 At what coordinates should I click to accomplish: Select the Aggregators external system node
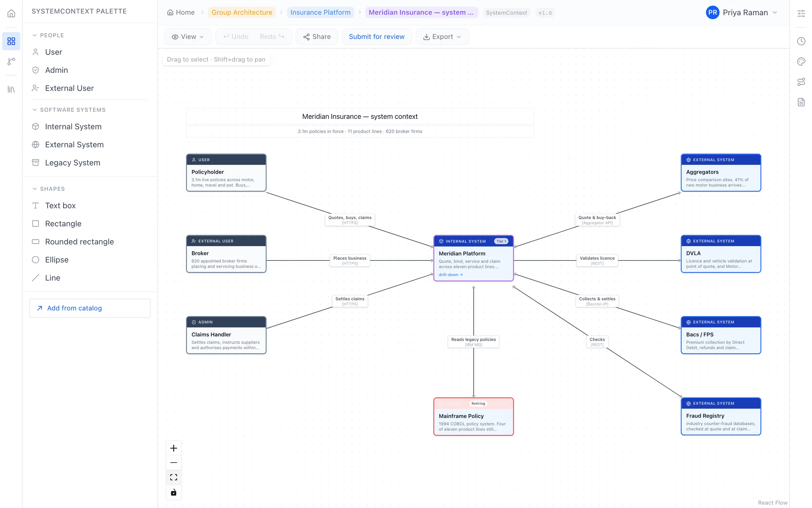[x=721, y=173]
